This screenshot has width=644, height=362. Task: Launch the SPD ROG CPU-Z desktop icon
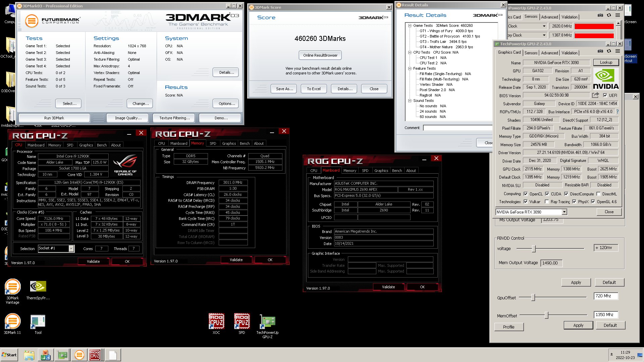click(x=242, y=323)
